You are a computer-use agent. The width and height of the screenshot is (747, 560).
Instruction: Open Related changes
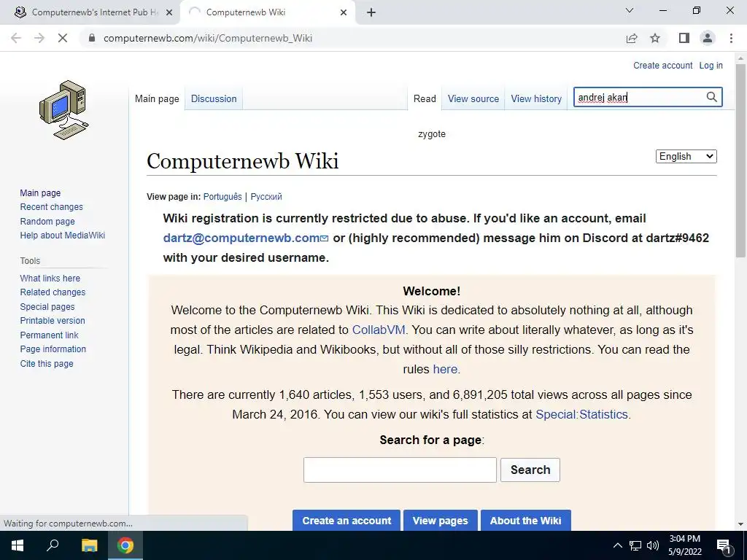pos(53,292)
